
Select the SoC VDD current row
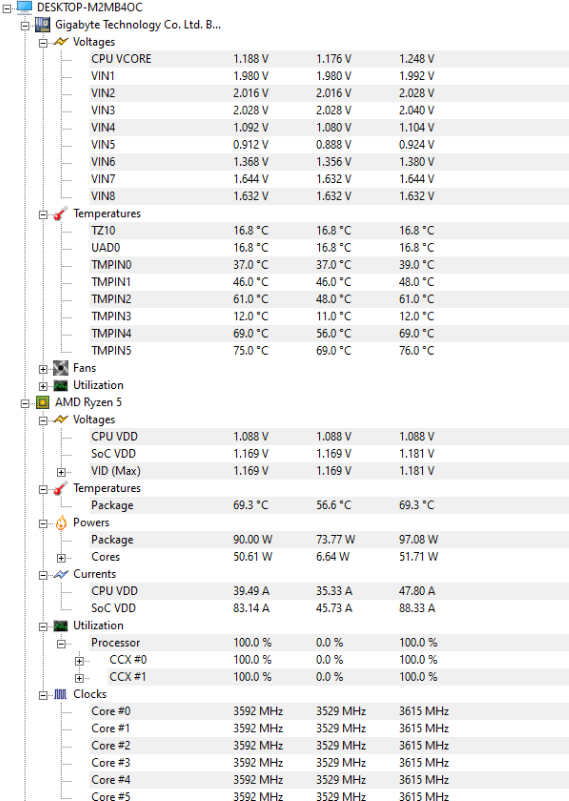click(329, 608)
